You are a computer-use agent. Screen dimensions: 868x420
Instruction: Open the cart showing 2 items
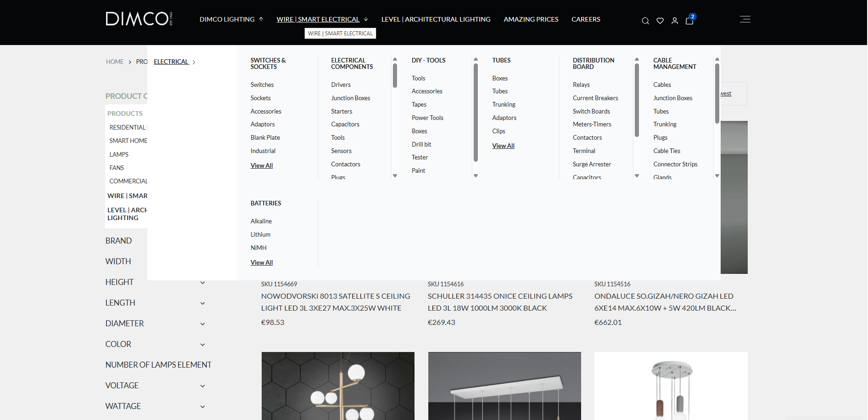(x=689, y=22)
